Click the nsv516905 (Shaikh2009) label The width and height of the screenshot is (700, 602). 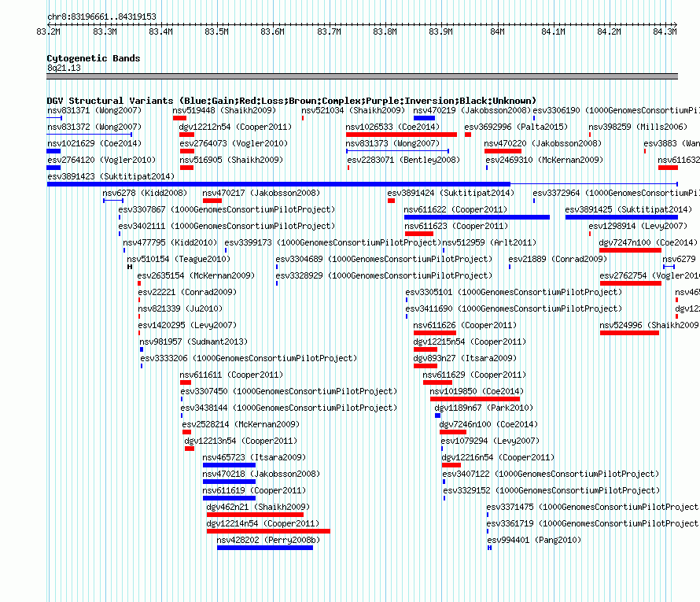point(231,160)
